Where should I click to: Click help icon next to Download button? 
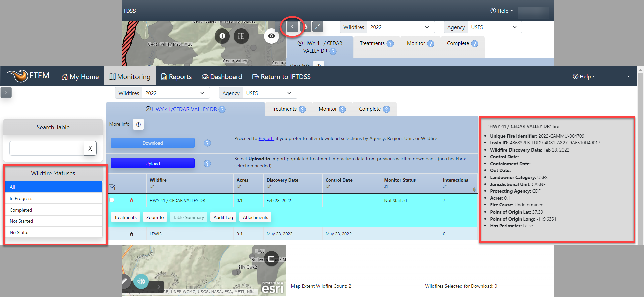click(207, 143)
